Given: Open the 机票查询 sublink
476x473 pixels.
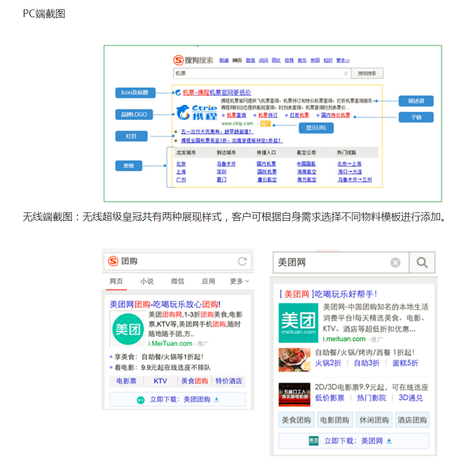Looking at the screenshot, I should 236,116.
